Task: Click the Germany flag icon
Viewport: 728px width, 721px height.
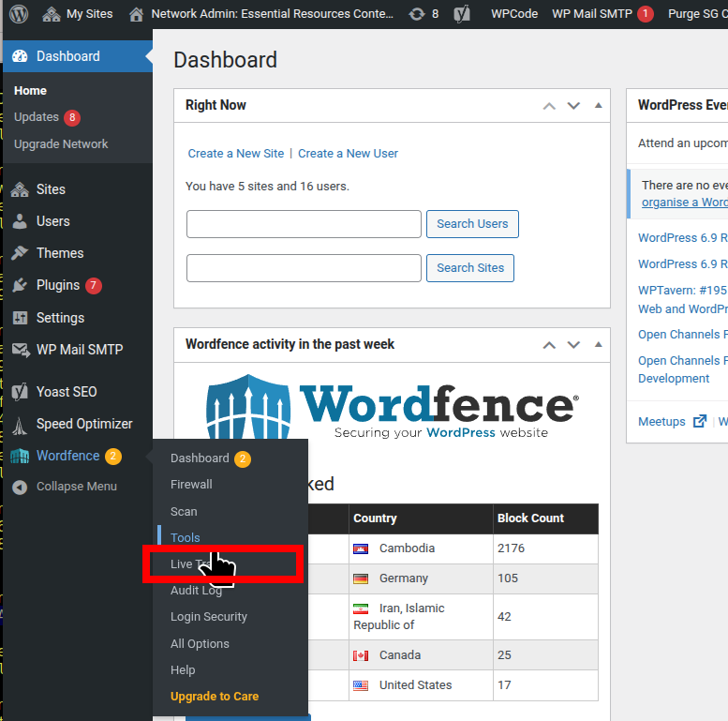Action: click(361, 578)
